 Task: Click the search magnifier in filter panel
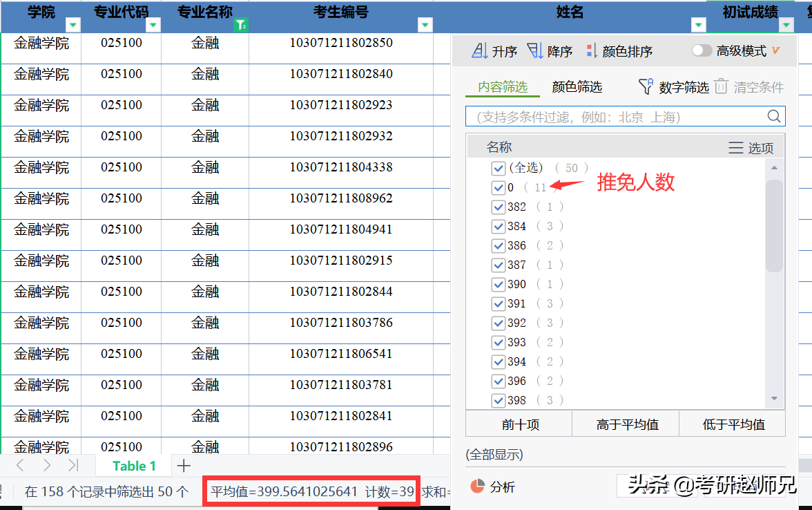(x=774, y=116)
